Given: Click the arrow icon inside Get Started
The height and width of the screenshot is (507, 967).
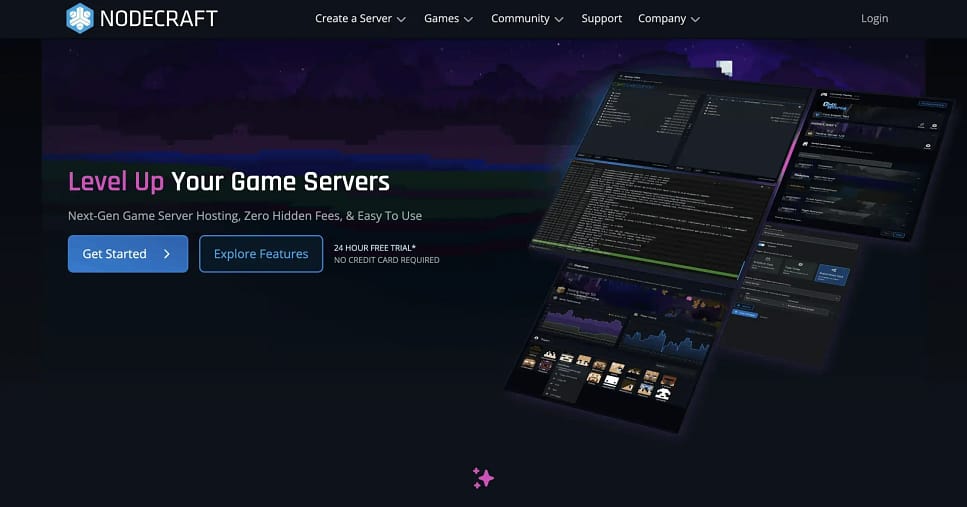Looking at the screenshot, I should (x=167, y=254).
